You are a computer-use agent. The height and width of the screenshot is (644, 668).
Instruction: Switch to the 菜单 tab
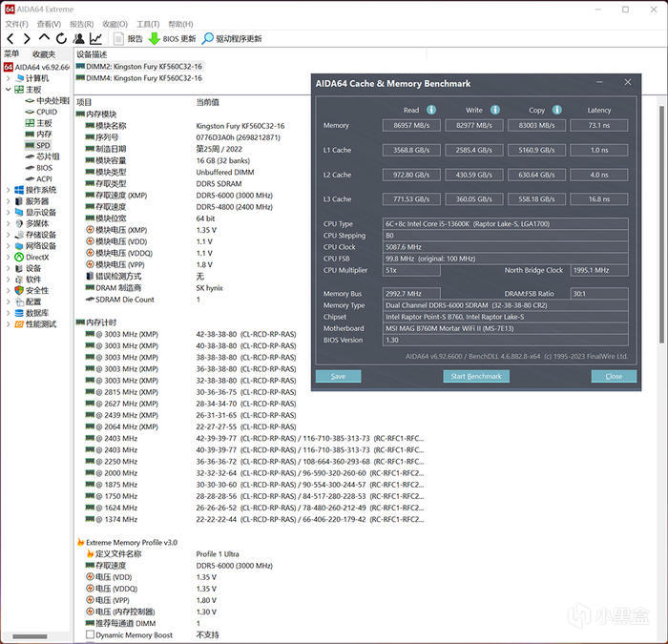[x=11, y=53]
